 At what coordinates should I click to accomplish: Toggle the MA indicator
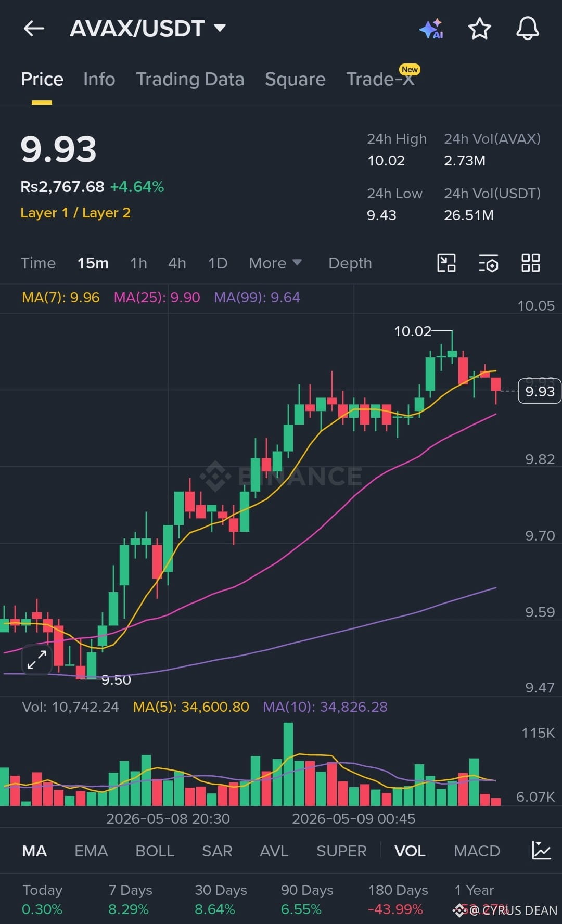(34, 851)
